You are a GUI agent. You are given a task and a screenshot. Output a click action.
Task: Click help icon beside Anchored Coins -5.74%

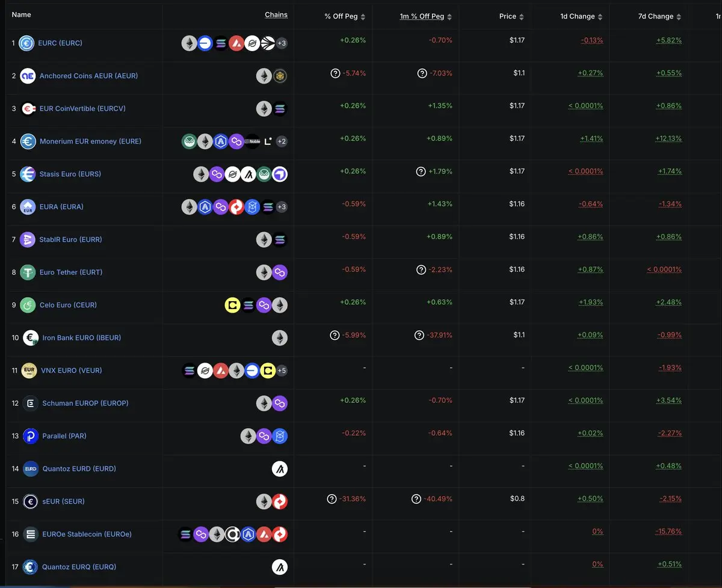(x=335, y=73)
